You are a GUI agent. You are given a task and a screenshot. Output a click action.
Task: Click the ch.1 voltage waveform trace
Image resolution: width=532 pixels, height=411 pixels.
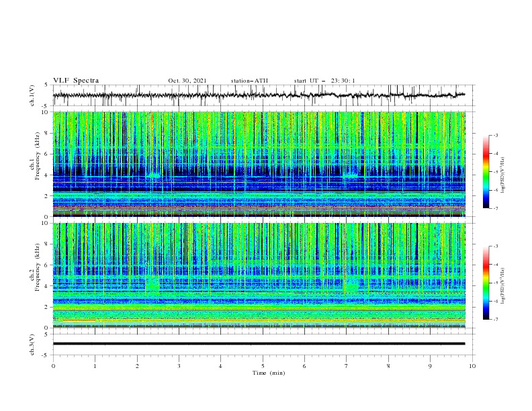pyautogui.click(x=259, y=95)
